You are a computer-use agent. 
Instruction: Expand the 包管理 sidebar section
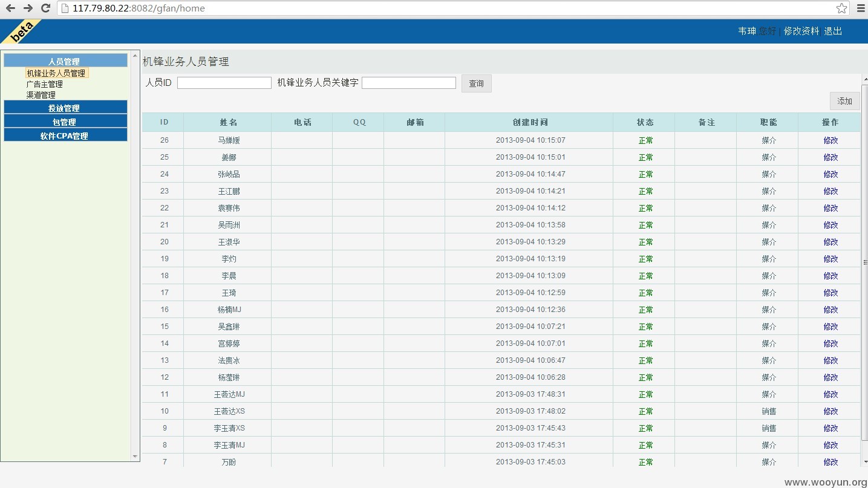click(x=65, y=122)
